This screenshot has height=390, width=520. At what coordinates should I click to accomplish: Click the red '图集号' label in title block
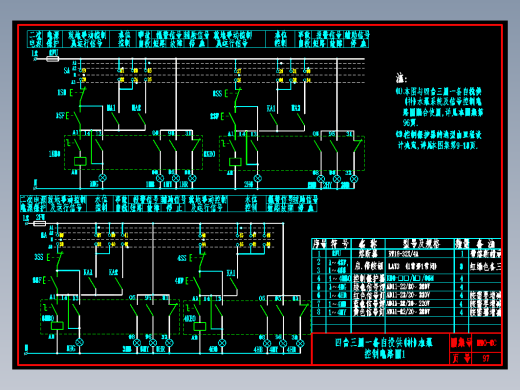460,343
